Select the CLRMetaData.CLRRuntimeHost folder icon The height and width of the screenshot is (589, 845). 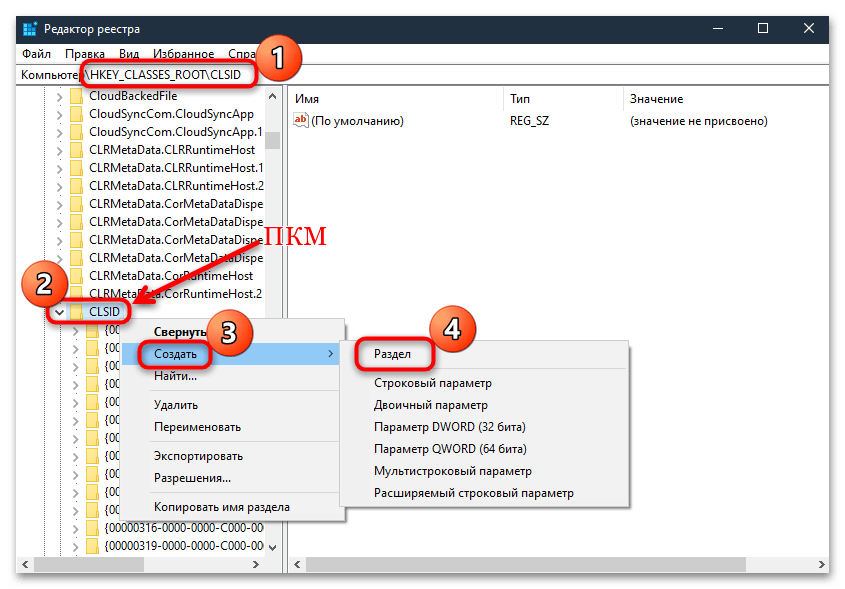pyautogui.click(x=77, y=150)
